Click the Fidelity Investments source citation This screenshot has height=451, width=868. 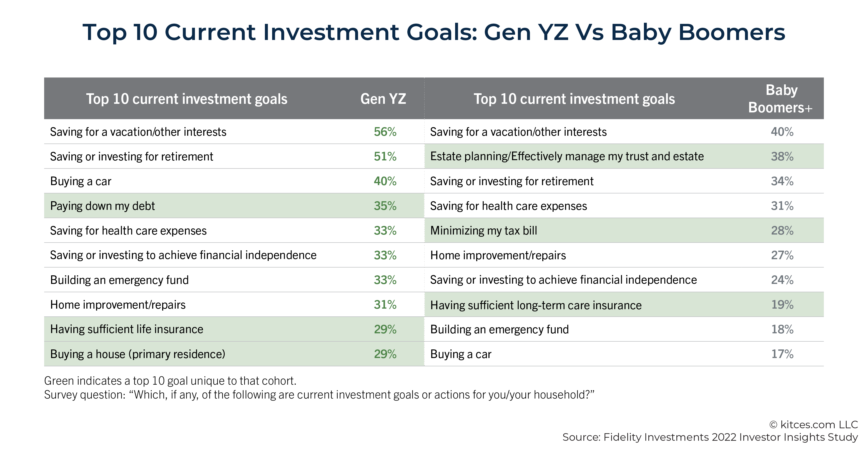(x=710, y=437)
